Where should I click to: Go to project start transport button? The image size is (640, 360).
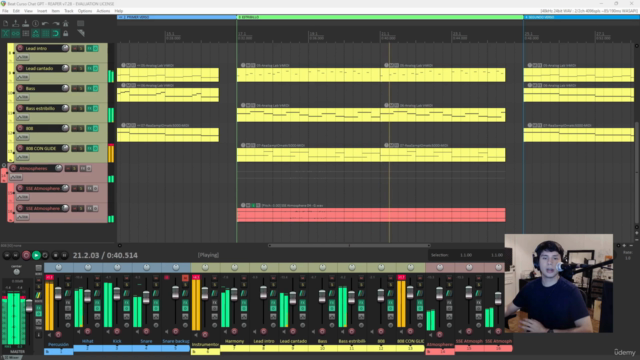pyautogui.click(x=7, y=255)
